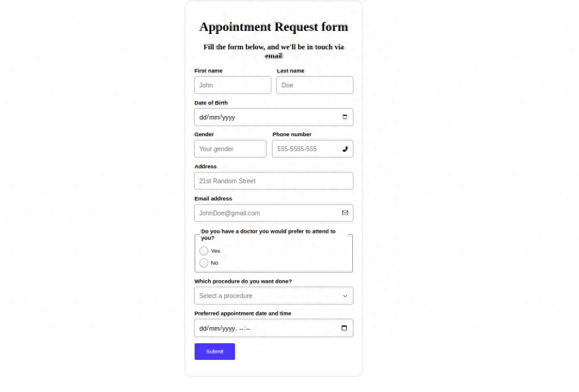Select the No radio button

pos(204,263)
